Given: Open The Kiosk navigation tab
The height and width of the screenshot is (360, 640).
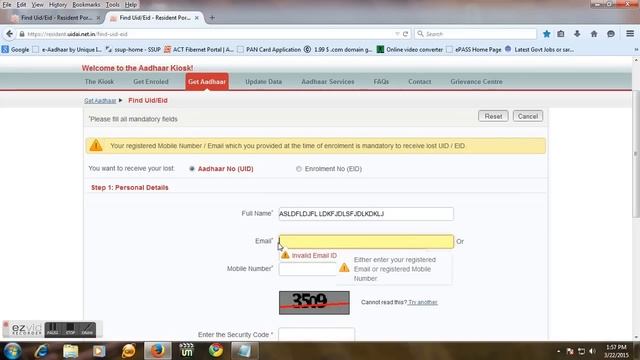Looking at the screenshot, I should pos(99,82).
